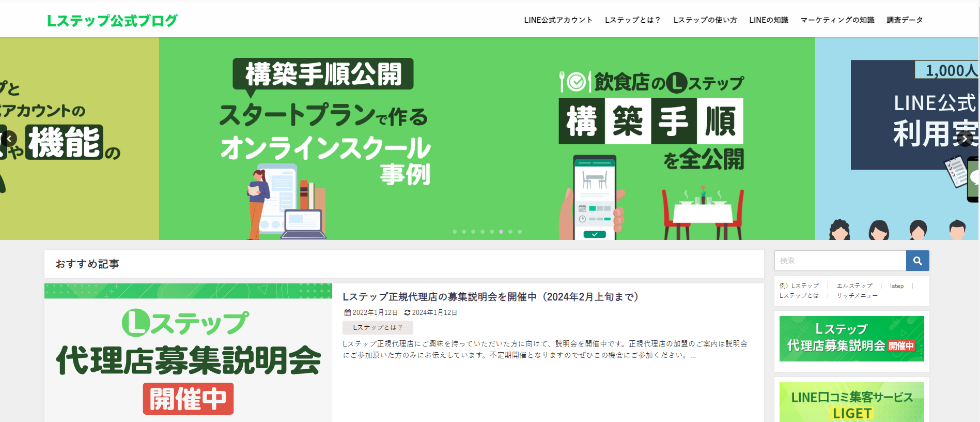The height and width of the screenshot is (422, 980).
Task: Select the last carousel pagination dot
Action: [x=520, y=232]
